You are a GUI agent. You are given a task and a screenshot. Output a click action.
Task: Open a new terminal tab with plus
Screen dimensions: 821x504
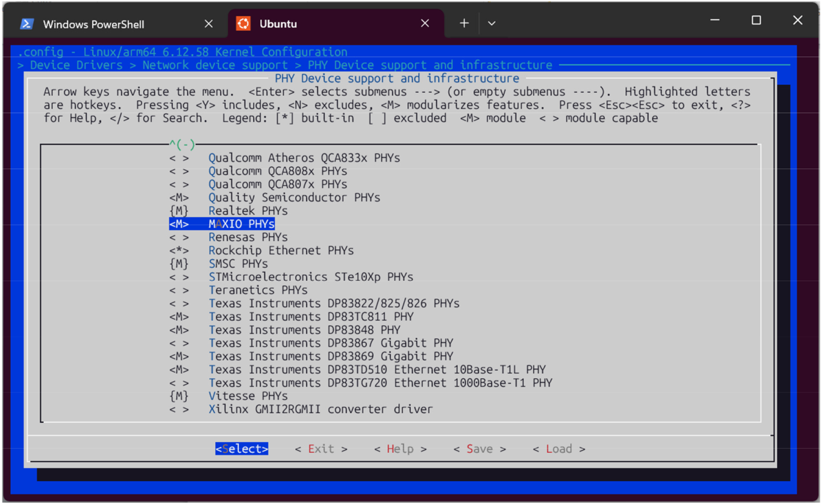click(464, 23)
